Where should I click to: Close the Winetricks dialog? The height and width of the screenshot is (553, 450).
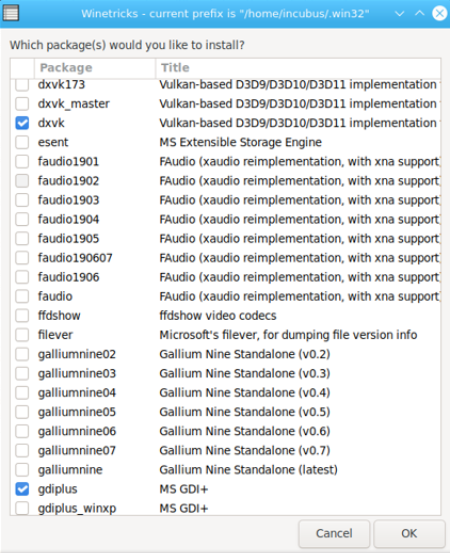point(439,13)
